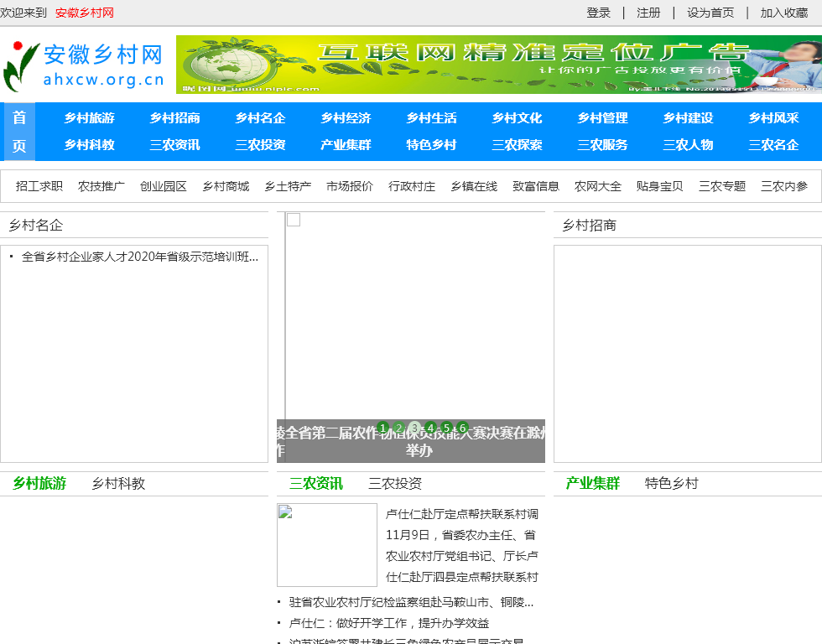Image resolution: width=822 pixels, height=644 pixels.
Task: Open the 首页 home navigation item
Action: click(x=19, y=132)
